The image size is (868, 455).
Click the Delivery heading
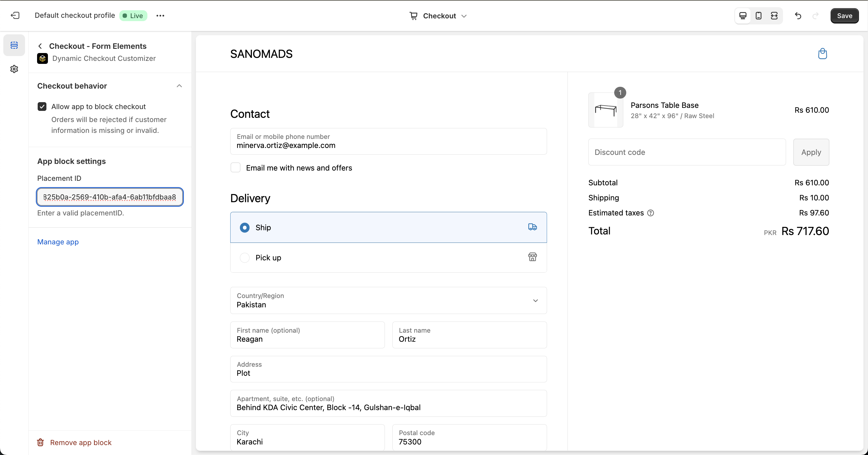click(x=250, y=198)
